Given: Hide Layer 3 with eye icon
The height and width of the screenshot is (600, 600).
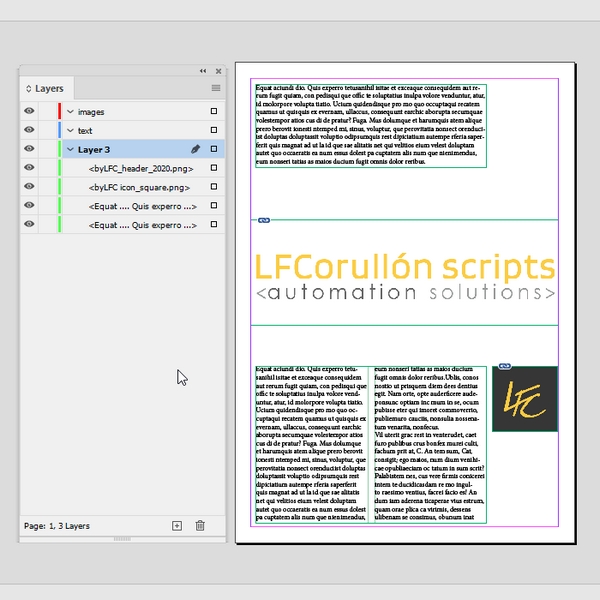Looking at the screenshot, I should 29,148.
